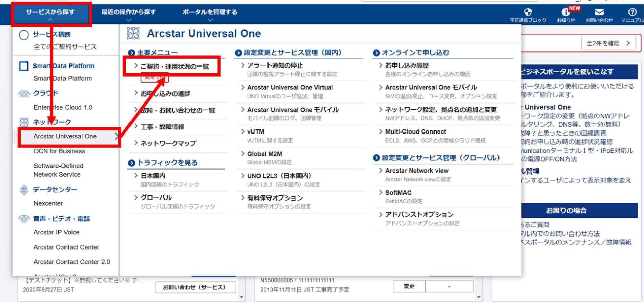
Task: Open アドバンストオプション link
Action: [x=419, y=215]
